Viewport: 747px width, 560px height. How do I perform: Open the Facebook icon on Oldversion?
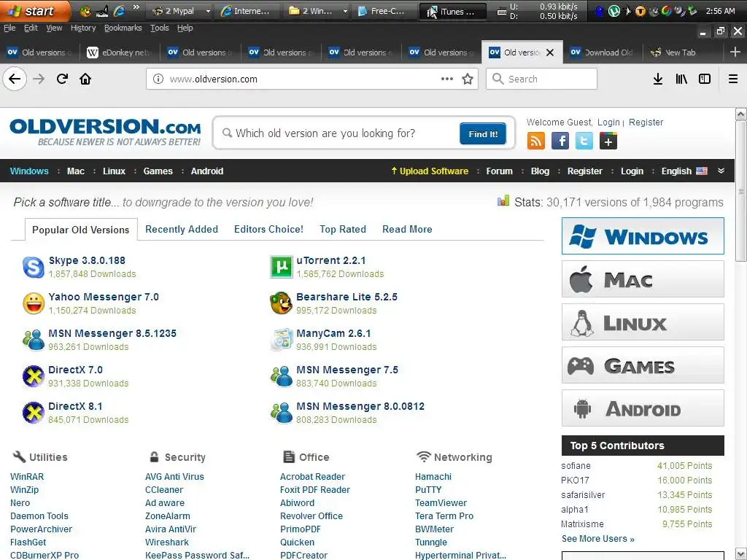[560, 141]
